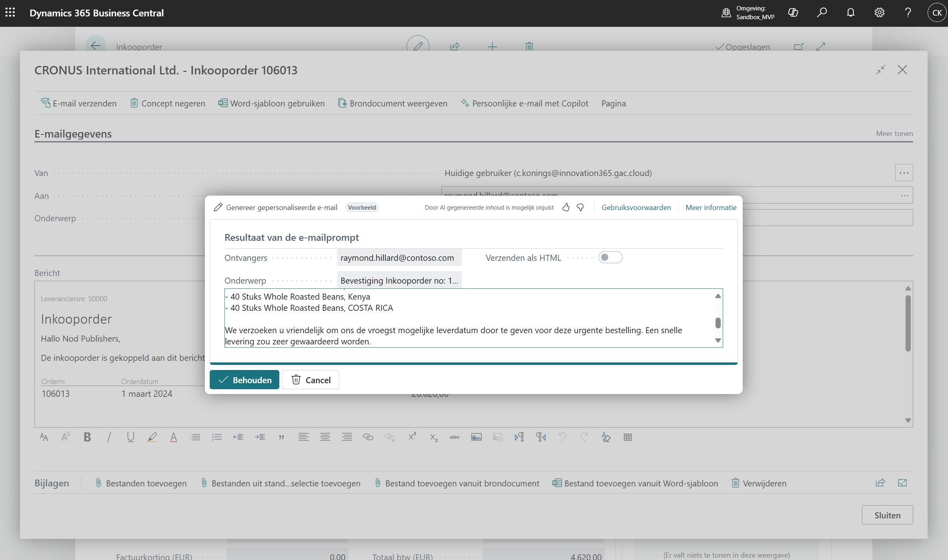The image size is (948, 560).
Task: Open the Pagina menu
Action: coord(613,103)
